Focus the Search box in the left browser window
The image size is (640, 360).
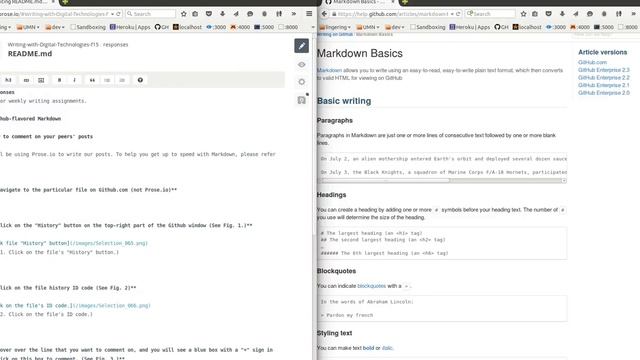tap(151, 14)
